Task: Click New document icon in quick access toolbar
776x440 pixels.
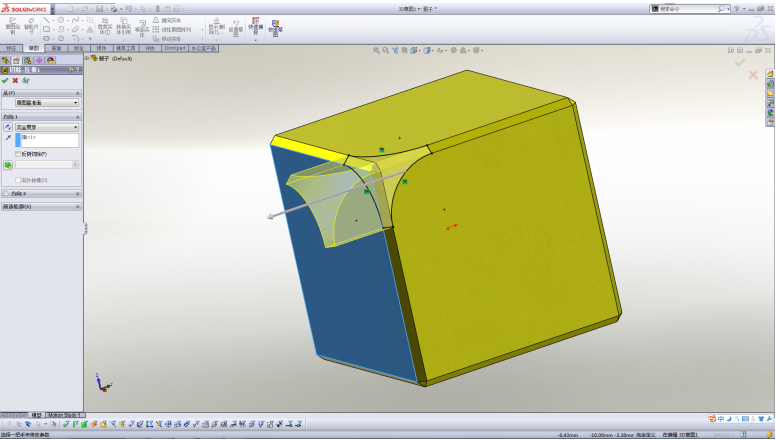Action: coord(70,9)
